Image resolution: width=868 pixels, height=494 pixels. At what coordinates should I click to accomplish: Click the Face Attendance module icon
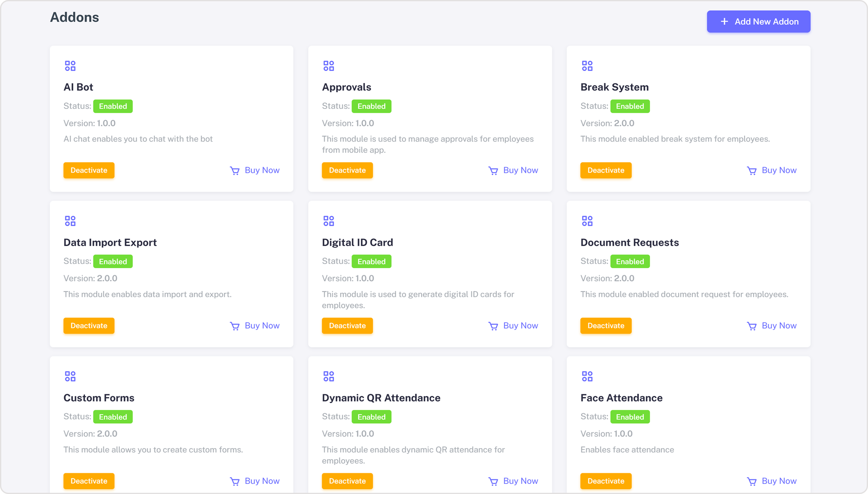point(587,376)
